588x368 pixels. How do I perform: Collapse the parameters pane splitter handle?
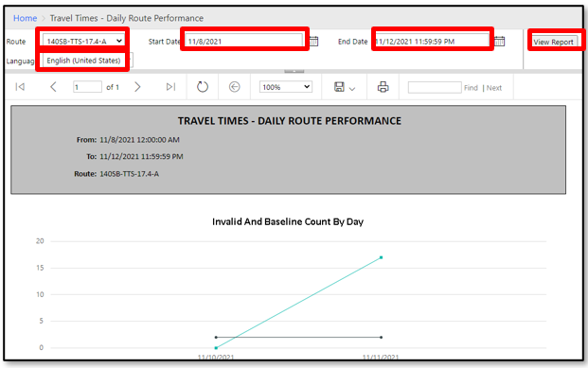[x=294, y=71]
